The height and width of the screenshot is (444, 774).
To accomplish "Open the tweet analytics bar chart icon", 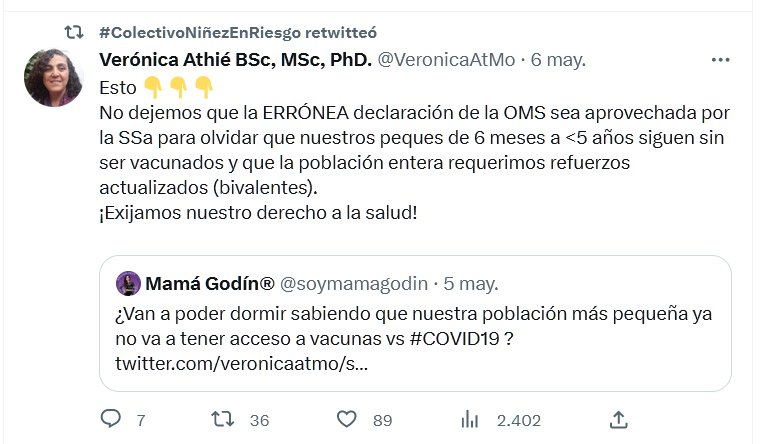I will click(x=469, y=420).
